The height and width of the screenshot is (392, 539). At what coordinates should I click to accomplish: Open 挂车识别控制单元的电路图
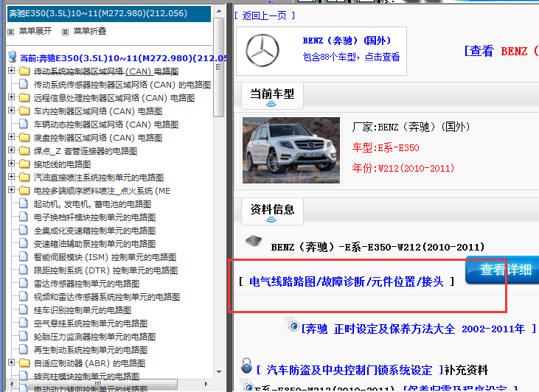tap(83, 310)
